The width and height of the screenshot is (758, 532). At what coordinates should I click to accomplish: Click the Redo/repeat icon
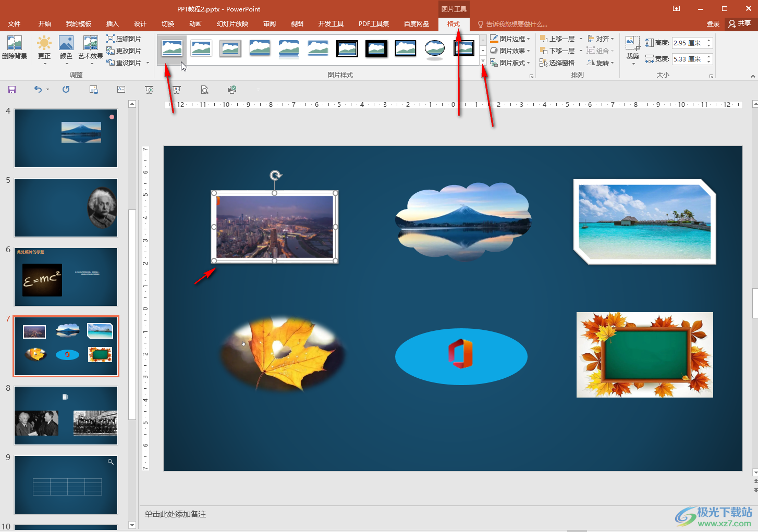tap(66, 90)
